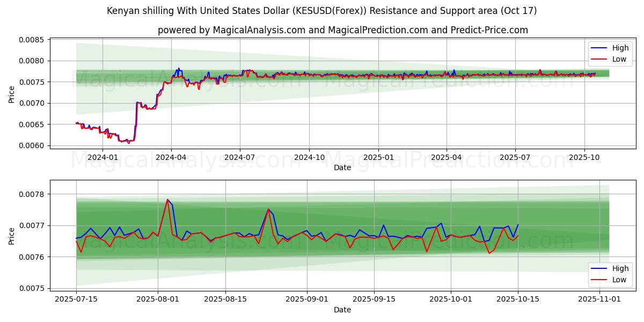Click the 2025-01 tick on top x-axis

coord(378,157)
